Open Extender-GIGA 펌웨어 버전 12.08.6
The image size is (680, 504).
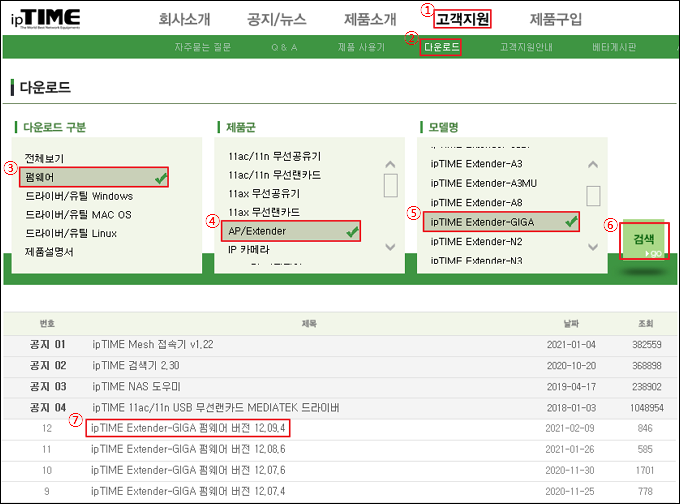pos(188,449)
